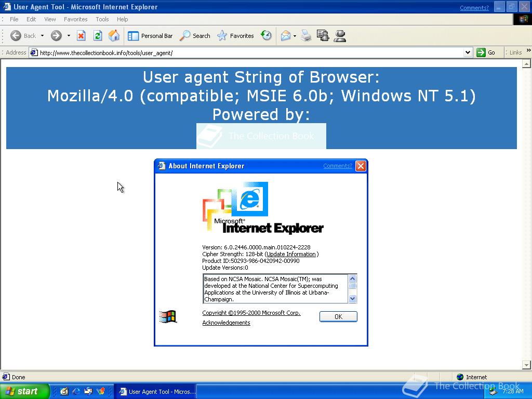Click the Done status page icon
532x399 pixels.
[x=6, y=377]
